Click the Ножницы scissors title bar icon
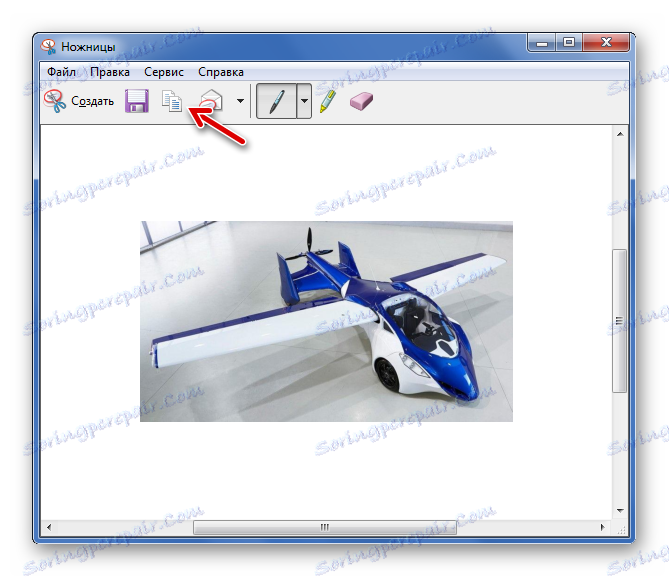This screenshot has height=577, width=669. tap(48, 47)
